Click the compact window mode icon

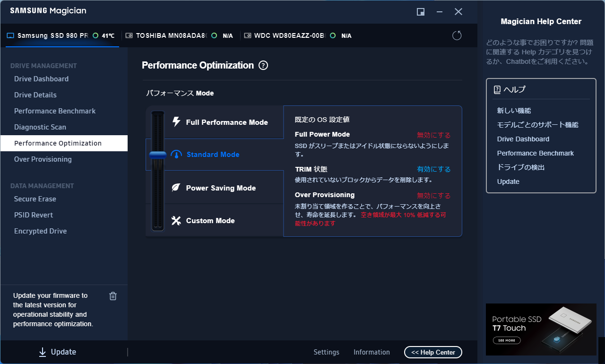point(420,12)
